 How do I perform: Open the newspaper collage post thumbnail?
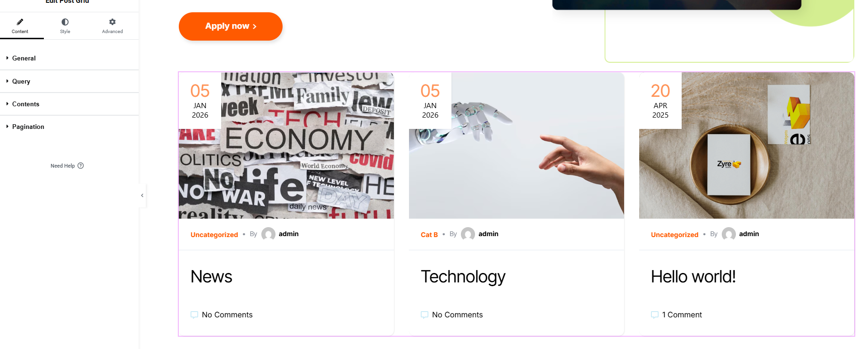click(x=286, y=145)
